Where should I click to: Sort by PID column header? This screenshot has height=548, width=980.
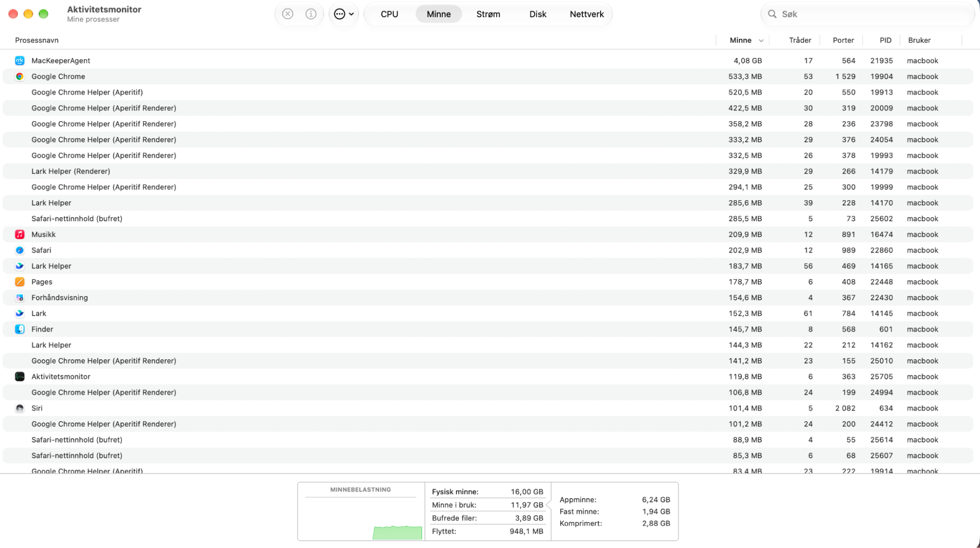[885, 40]
